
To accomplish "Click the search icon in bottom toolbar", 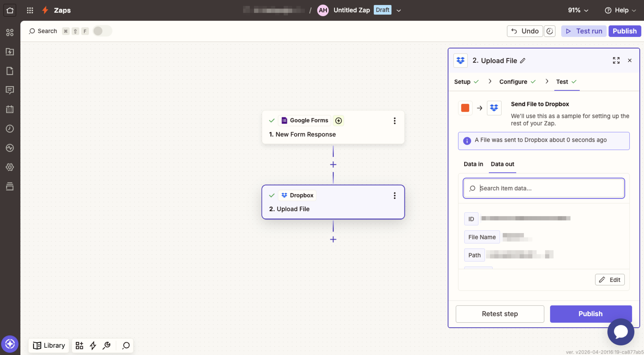I will 126,345.
